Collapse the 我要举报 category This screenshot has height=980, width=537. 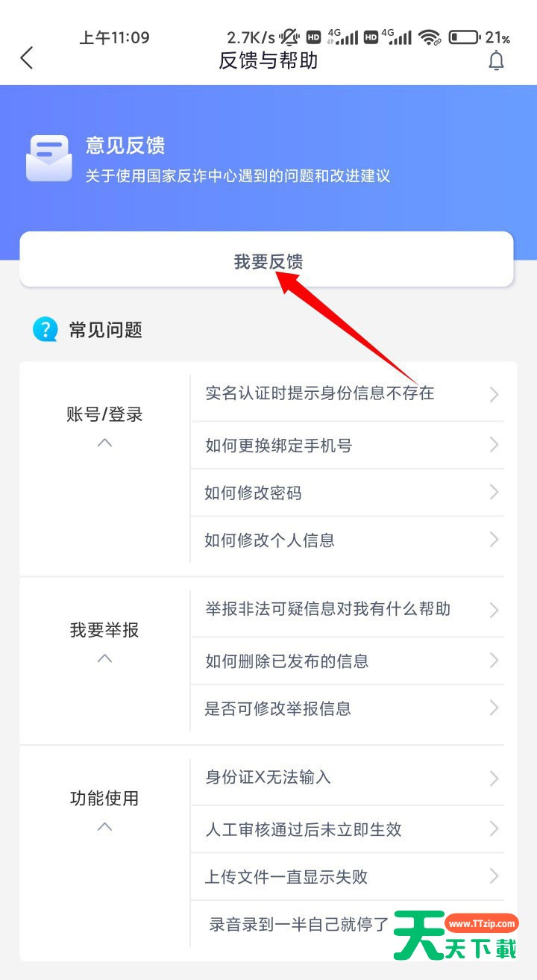(105, 658)
